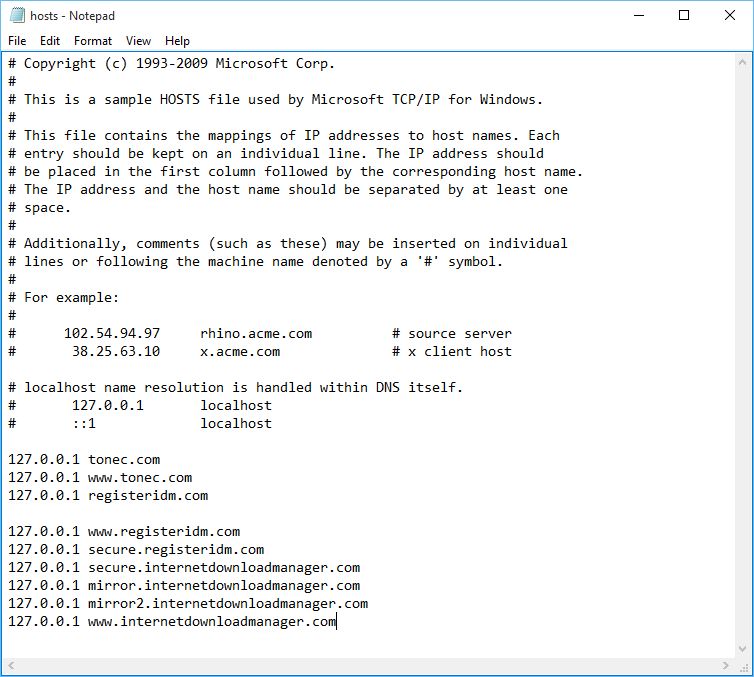This screenshot has width=754, height=677.
Task: Click line 'The IP address and the host name'
Action: click(x=288, y=189)
